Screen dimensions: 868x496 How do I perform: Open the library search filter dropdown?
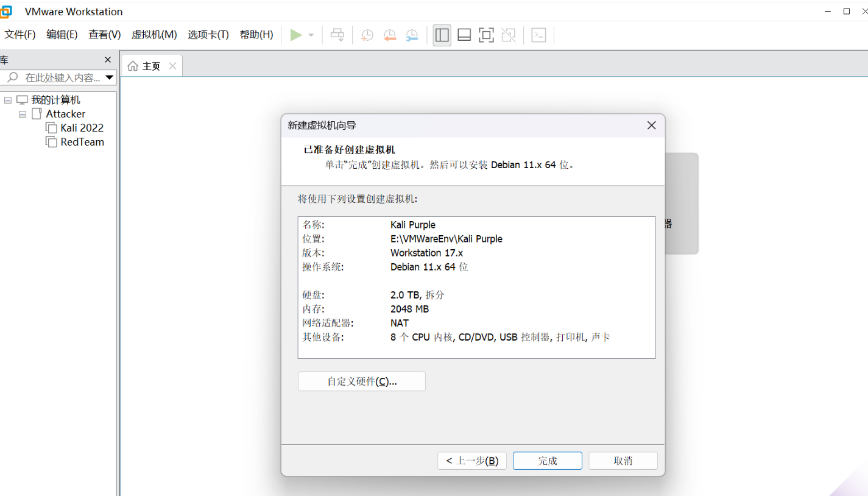coord(110,77)
